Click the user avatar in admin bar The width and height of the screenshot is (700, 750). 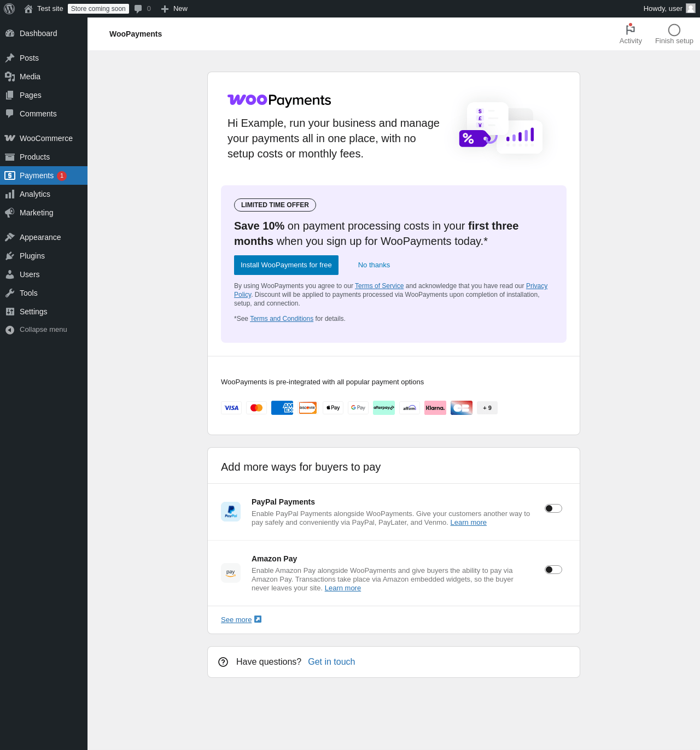pos(691,8)
